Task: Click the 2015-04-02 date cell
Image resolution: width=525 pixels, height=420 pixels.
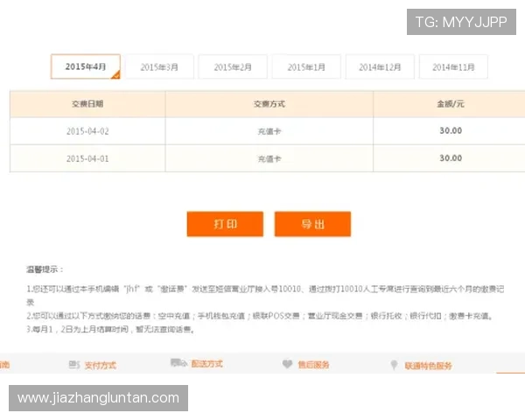Action: [87, 131]
